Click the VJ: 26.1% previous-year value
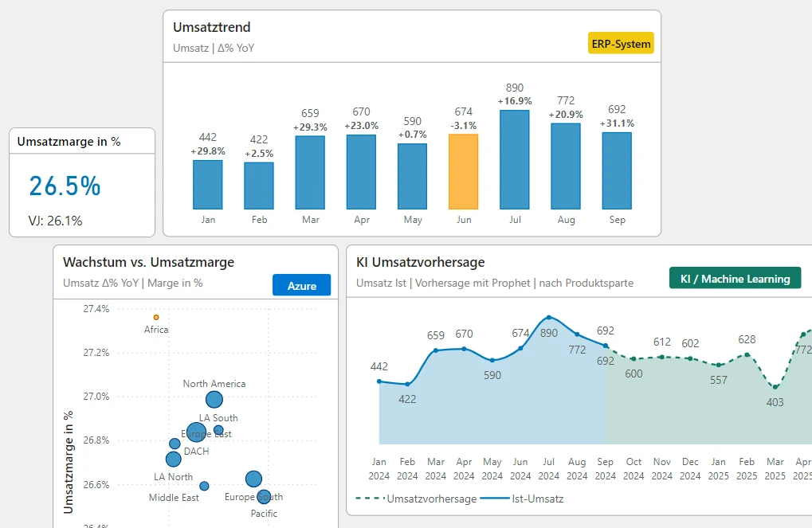 56,221
